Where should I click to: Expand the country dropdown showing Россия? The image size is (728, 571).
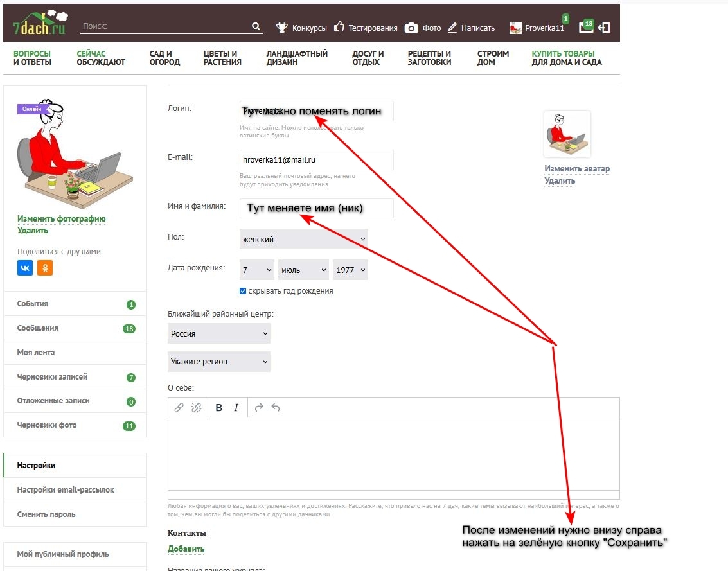point(218,333)
